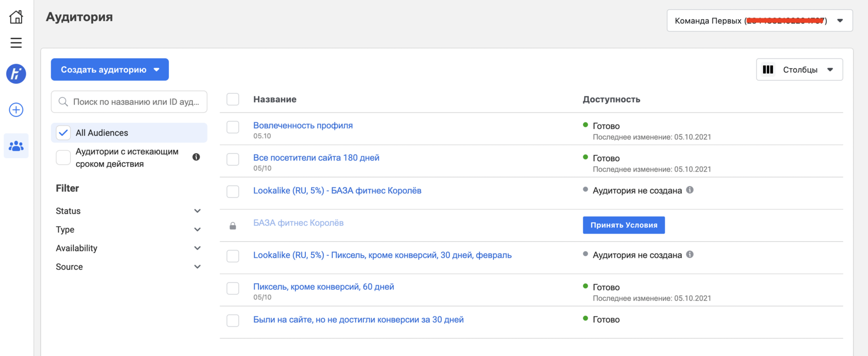The image size is (868, 356).
Task: Click the plus circle create icon
Action: (16, 110)
